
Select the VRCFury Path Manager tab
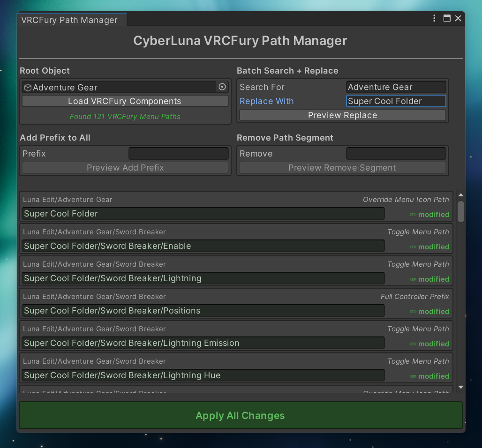pyautogui.click(x=71, y=20)
